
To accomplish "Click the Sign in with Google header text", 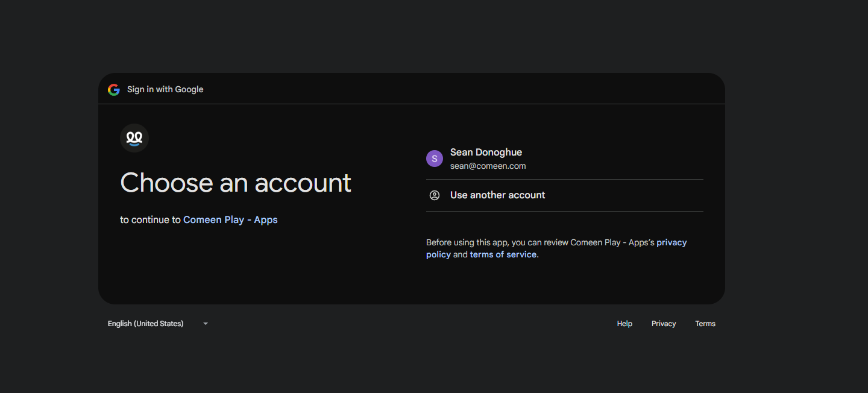I will click(165, 89).
